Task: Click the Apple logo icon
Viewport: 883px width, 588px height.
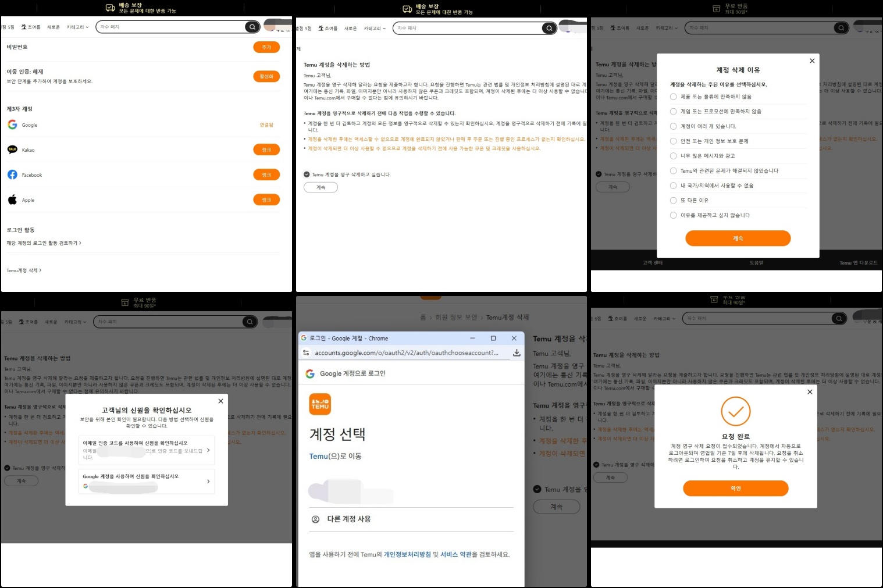Action: [12, 199]
